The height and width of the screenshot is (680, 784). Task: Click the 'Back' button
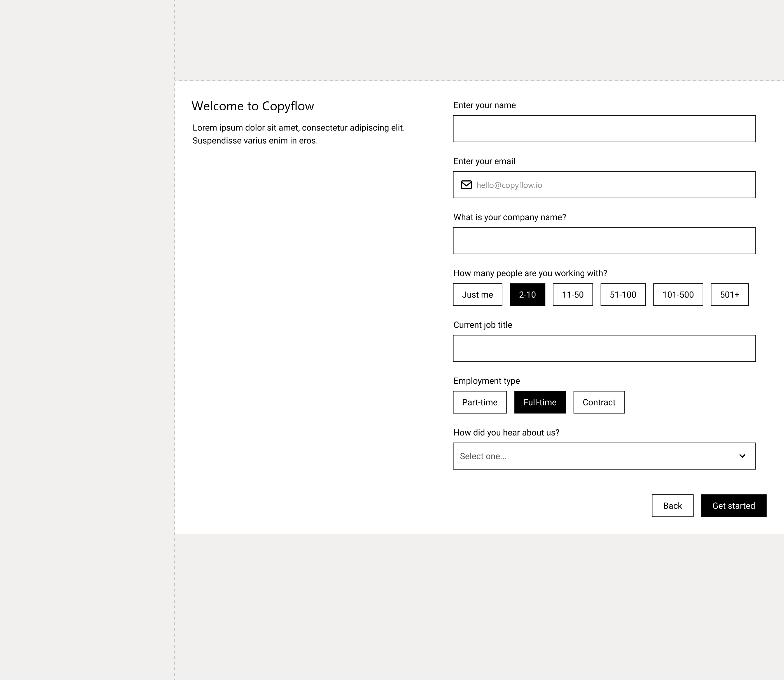(x=673, y=506)
